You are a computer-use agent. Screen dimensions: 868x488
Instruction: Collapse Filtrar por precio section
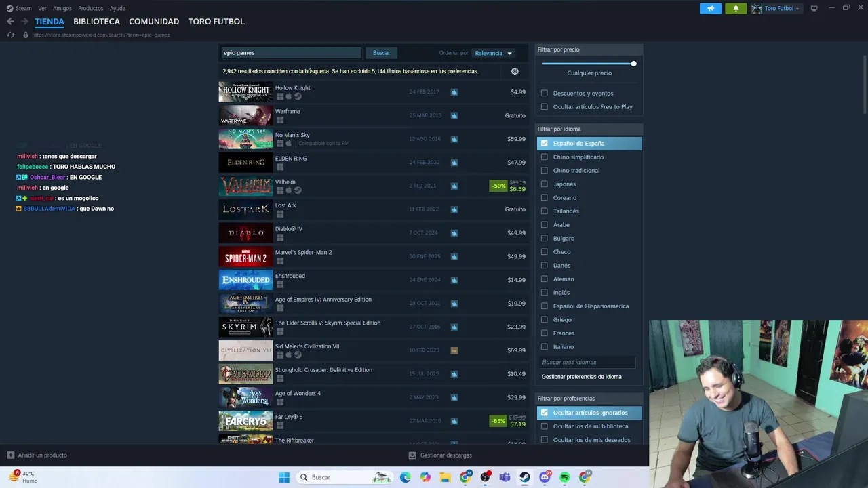point(589,49)
